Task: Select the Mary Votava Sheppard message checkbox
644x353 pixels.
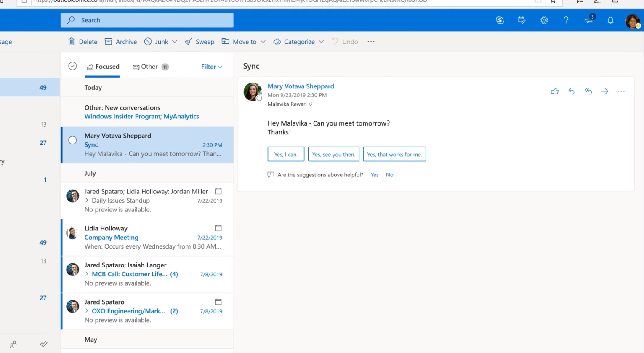Action: (x=72, y=140)
